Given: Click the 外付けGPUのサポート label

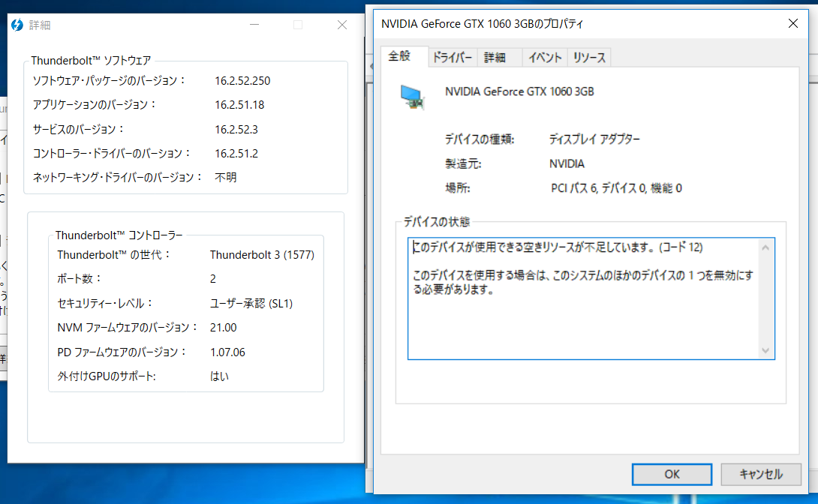Looking at the screenshot, I should pyautogui.click(x=107, y=376).
